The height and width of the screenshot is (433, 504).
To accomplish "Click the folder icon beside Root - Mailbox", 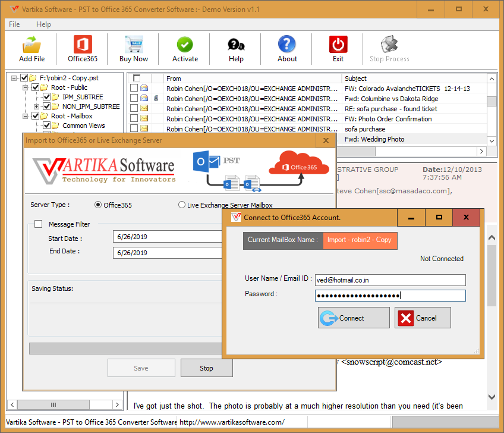I will tap(44, 116).
